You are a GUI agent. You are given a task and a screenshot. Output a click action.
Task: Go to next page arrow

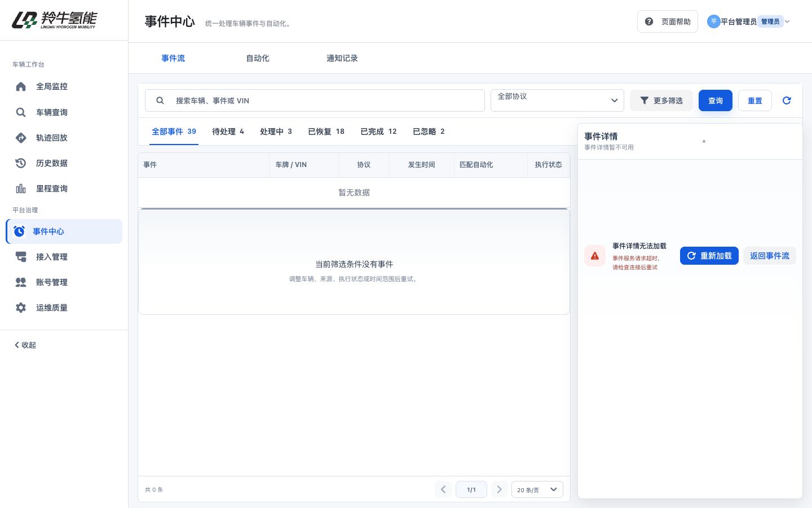(x=499, y=489)
